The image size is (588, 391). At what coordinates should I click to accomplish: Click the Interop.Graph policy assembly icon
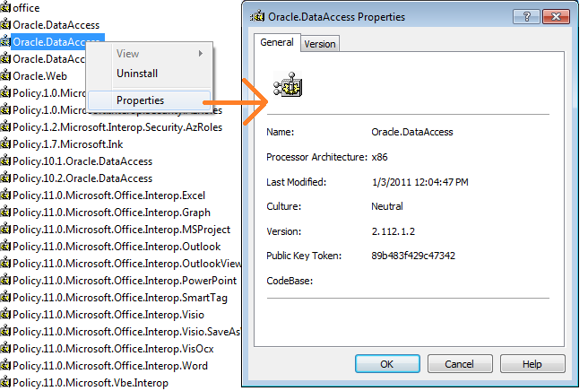click(5, 213)
